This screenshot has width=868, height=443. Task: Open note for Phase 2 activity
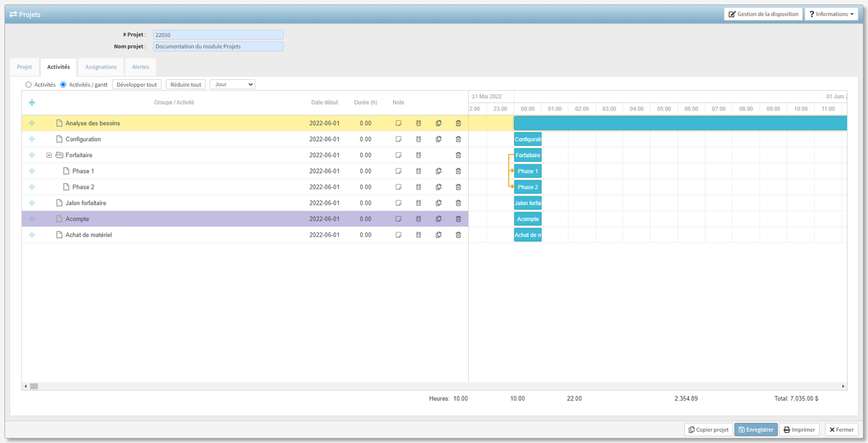point(398,187)
